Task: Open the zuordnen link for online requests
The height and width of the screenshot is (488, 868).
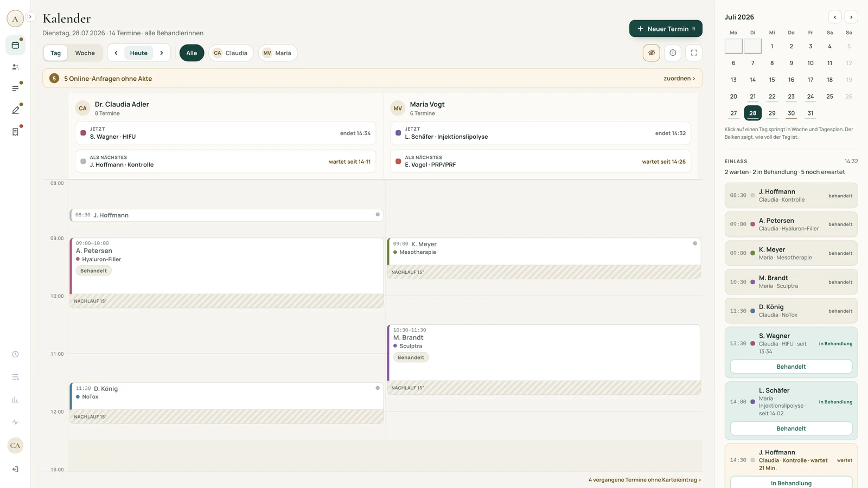Action: pos(679,79)
